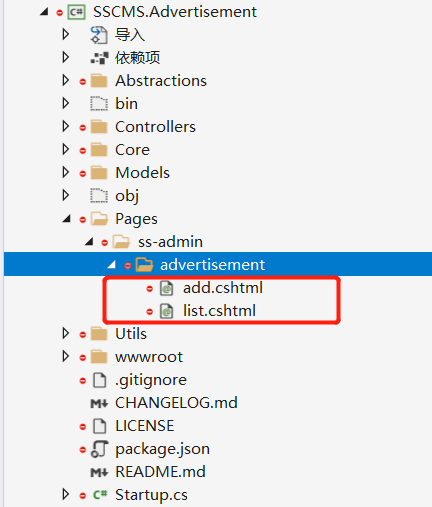This screenshot has height=507, width=432.
Task: Click the Razor file icon of list.cshtml
Action: click(166, 311)
